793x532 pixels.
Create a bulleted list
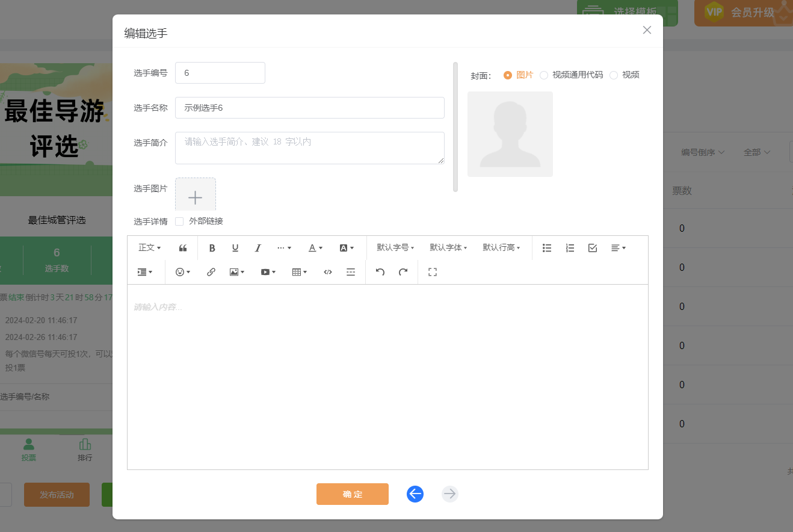point(547,248)
